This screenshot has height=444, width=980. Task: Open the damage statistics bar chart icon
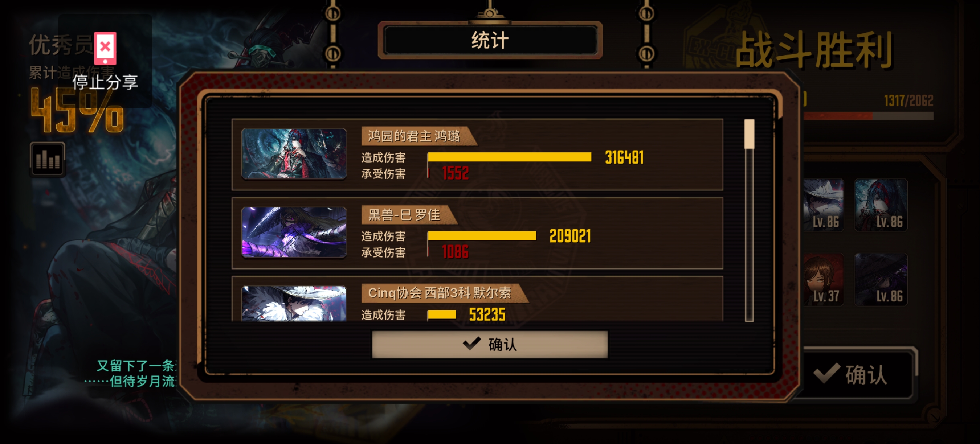(x=48, y=160)
